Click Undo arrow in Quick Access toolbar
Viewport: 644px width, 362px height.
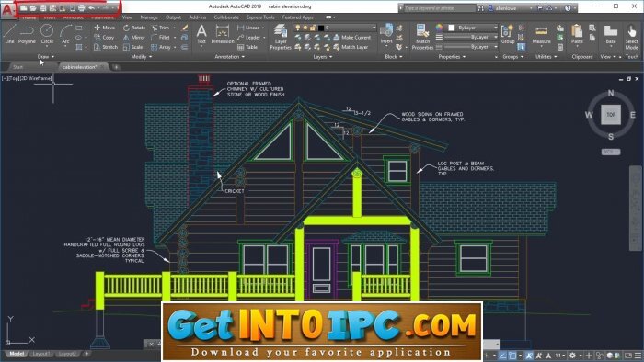click(x=91, y=7)
